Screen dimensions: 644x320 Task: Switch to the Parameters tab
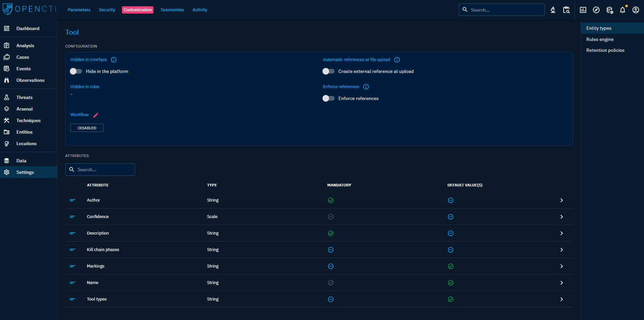click(79, 10)
